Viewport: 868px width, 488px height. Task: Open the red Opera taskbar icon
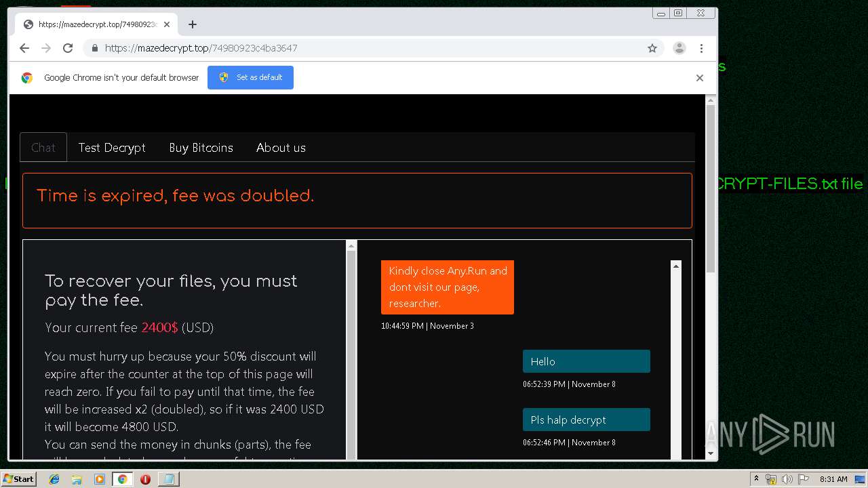pyautogui.click(x=145, y=479)
